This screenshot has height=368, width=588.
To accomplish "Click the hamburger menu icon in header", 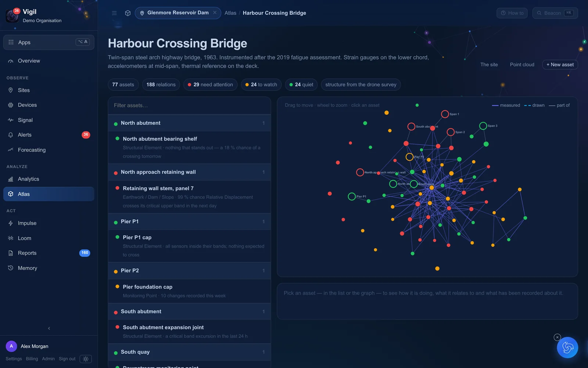I will pyautogui.click(x=114, y=13).
